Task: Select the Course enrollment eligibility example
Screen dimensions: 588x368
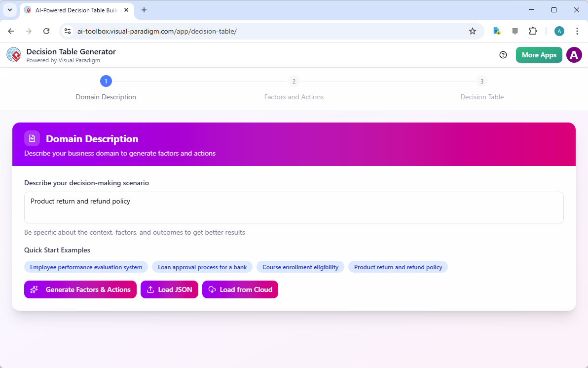Action: tap(300, 267)
